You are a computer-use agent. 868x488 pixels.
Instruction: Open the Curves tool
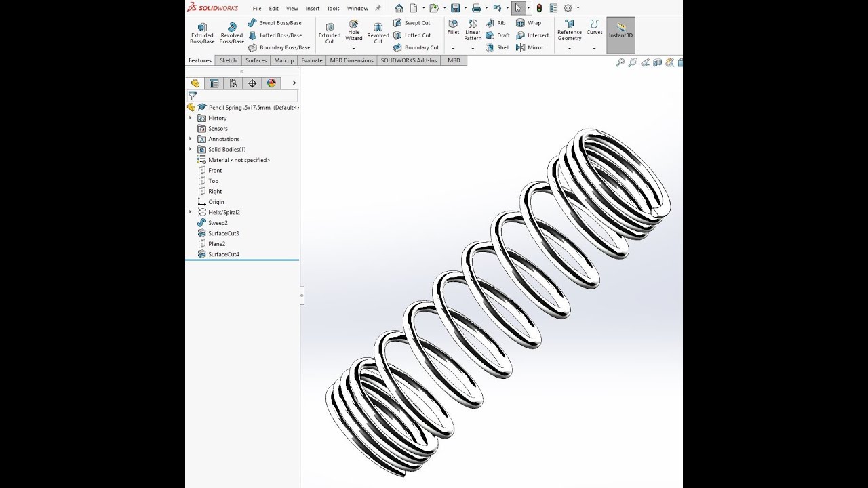pyautogui.click(x=594, y=27)
